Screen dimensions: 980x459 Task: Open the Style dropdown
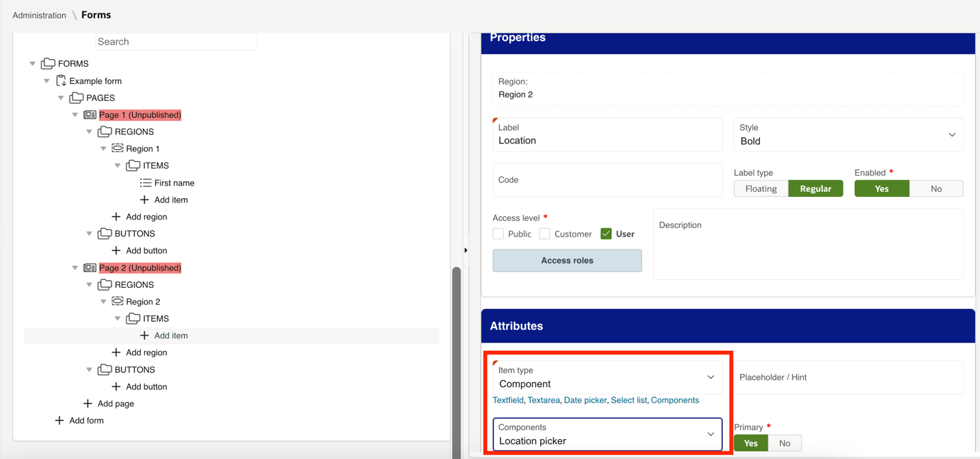[x=952, y=135]
